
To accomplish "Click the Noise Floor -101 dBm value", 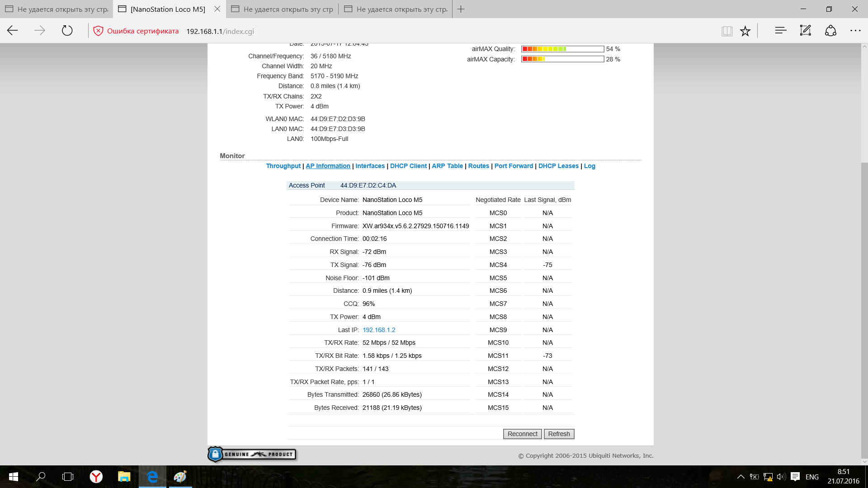I will point(376,278).
